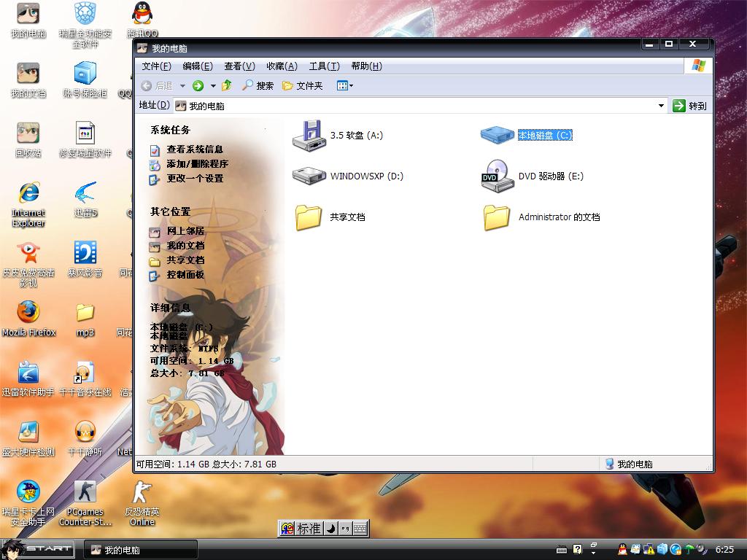Image resolution: width=747 pixels, height=560 pixels.
Task: Click the soft keyboard button on IME bar
Action: [360, 529]
